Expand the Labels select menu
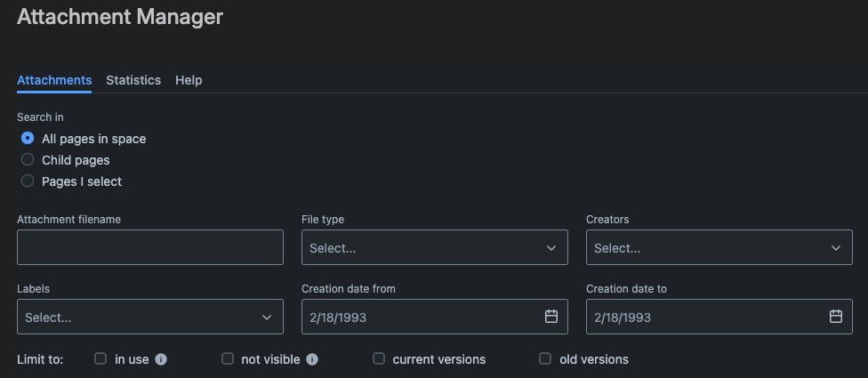The image size is (868, 378). point(149,317)
